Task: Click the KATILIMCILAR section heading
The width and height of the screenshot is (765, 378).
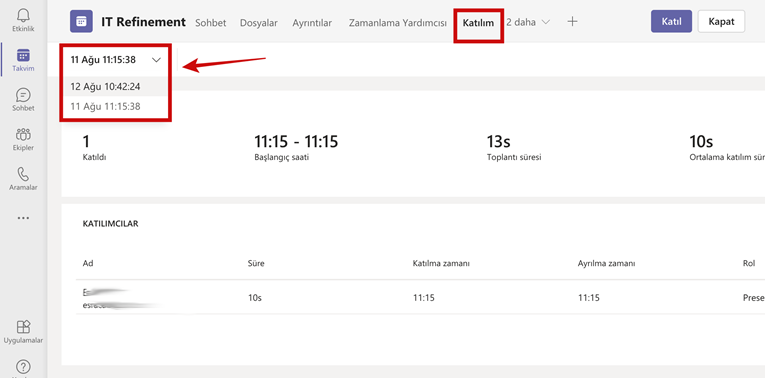Action: click(111, 223)
